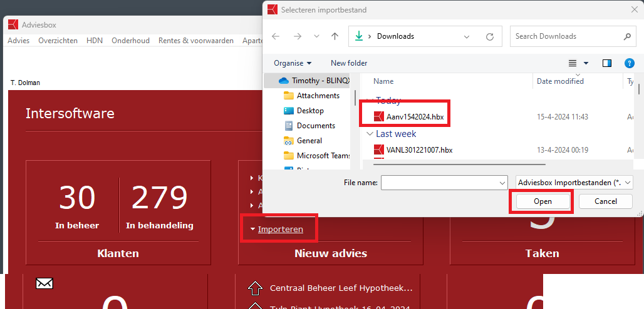Click the navigation pane scrollbar
644x309 pixels.
355,98
